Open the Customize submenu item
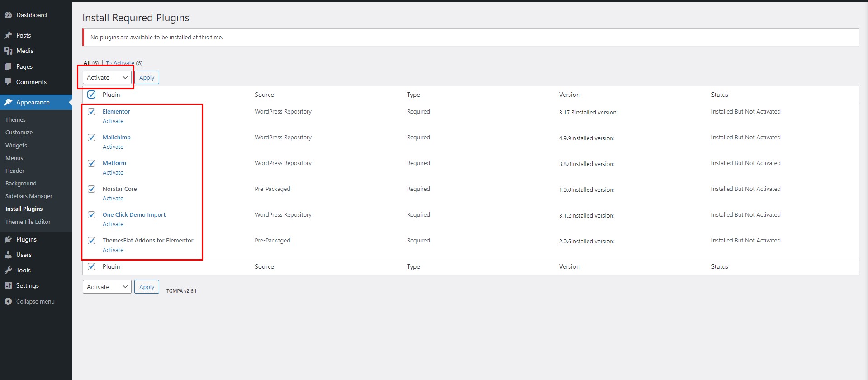Screen dimensions: 868x380 [19, 132]
